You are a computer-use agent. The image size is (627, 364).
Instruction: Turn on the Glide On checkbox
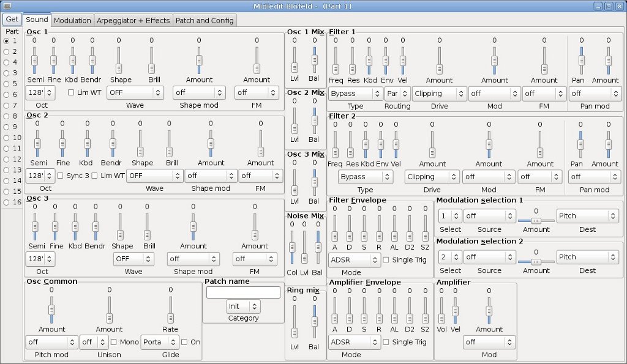tap(185, 342)
